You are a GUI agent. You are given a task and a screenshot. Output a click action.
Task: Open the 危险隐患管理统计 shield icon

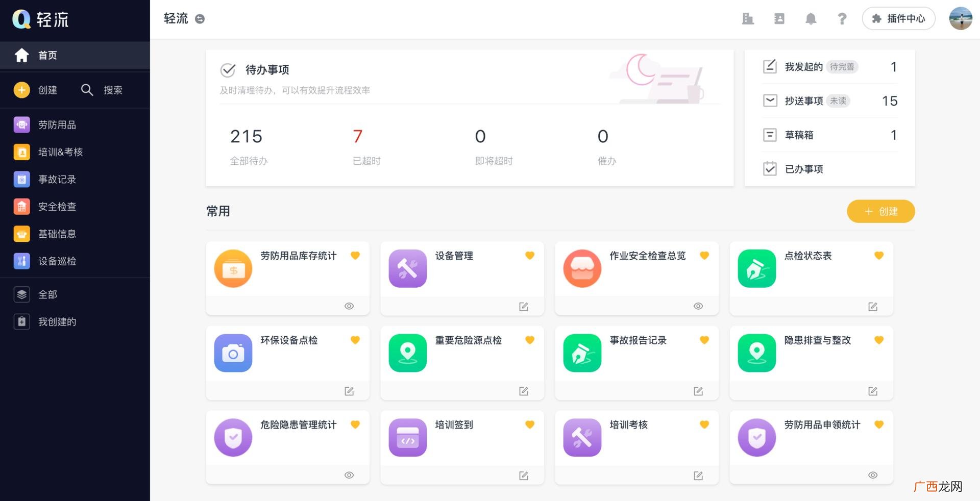click(233, 438)
